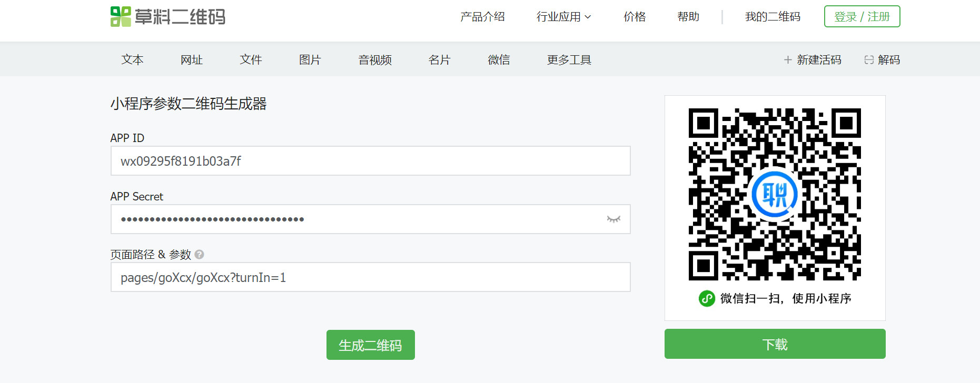This screenshot has height=383, width=980.
Task: Click the 草料二维码 logo
Action: 168,17
